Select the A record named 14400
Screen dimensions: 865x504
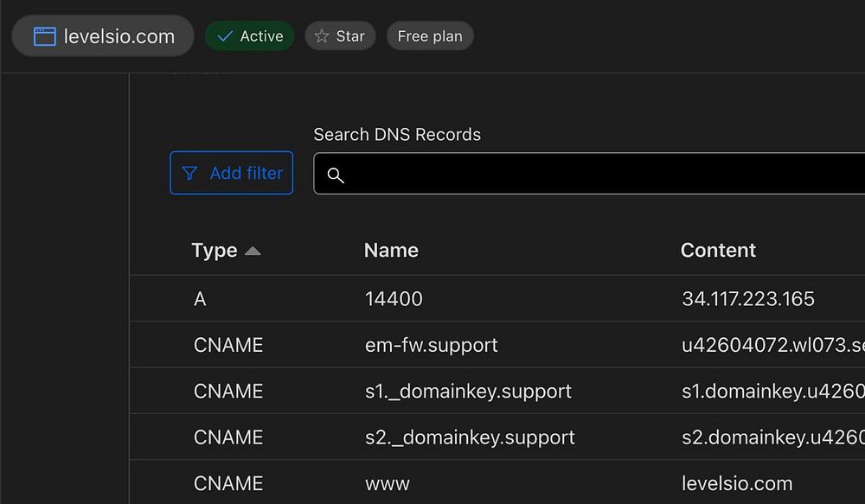pos(394,299)
